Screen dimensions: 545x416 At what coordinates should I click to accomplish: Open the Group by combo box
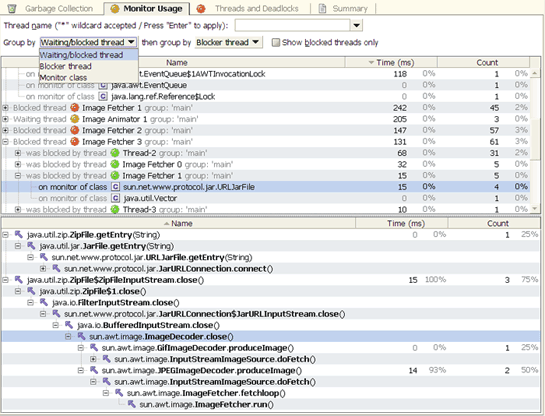coord(89,42)
